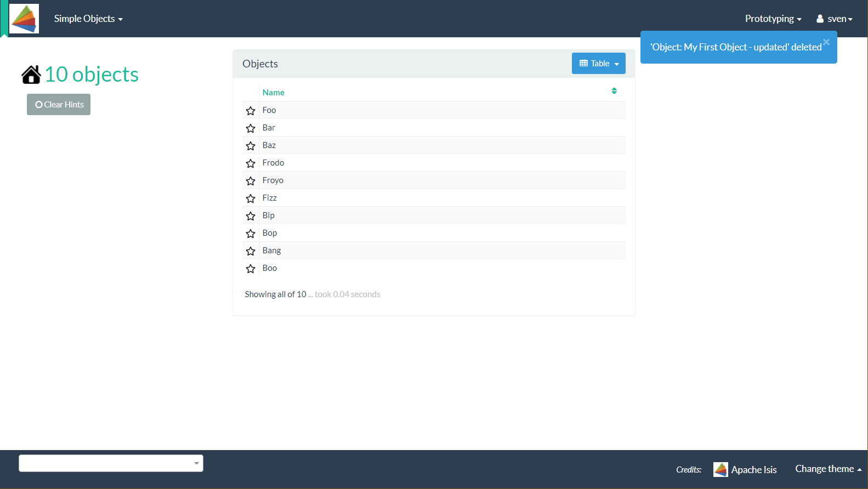Click the home icon beside 10 objects
Screen dimensions: 868x489
tap(31, 75)
